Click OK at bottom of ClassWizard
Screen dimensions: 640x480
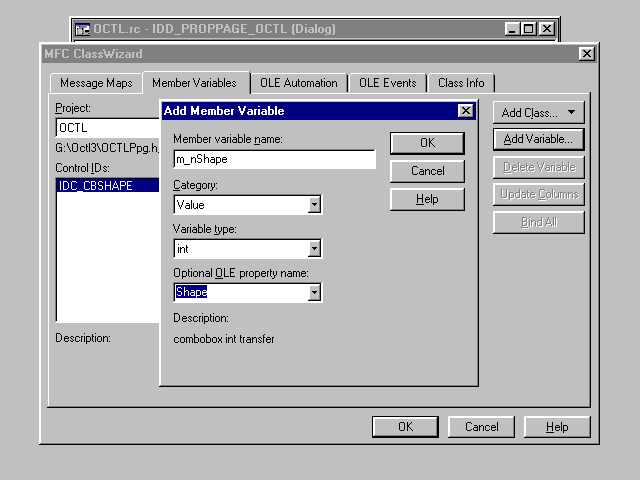click(405, 427)
